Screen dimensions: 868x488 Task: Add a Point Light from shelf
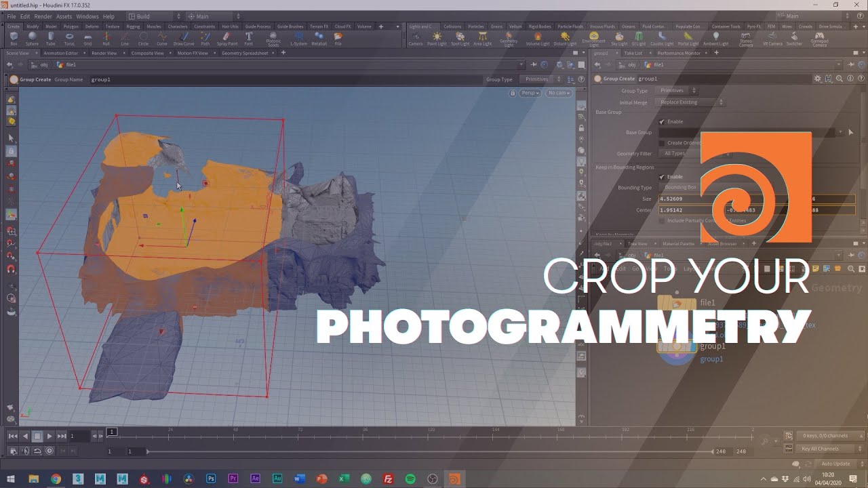[437, 38]
